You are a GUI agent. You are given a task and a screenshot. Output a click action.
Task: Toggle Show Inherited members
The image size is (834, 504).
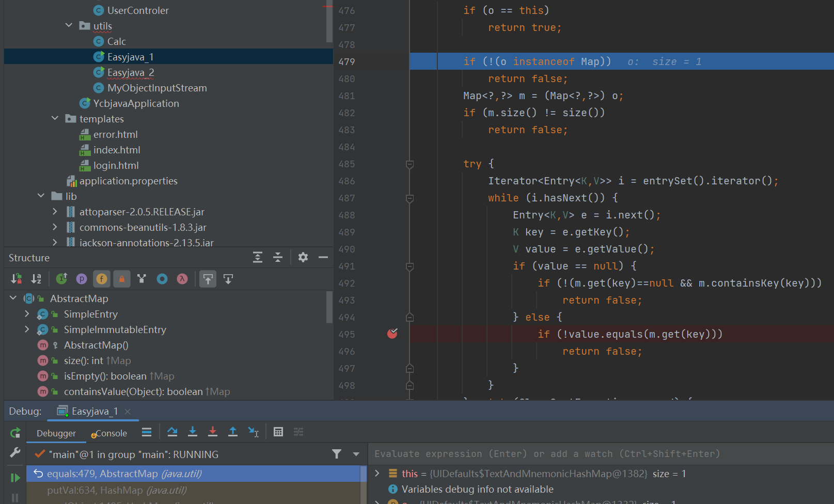62,279
